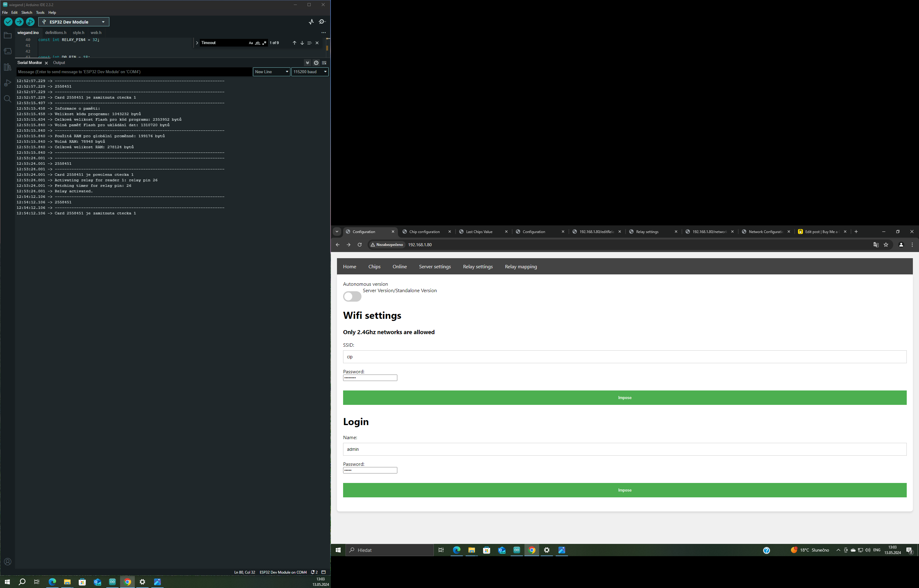Show hidden system tray icons

(x=838, y=550)
